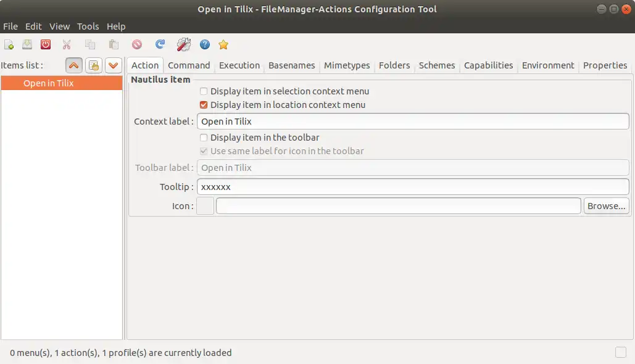Uncheck Display item in location context menu
The width and height of the screenshot is (635, 364).
(x=204, y=105)
